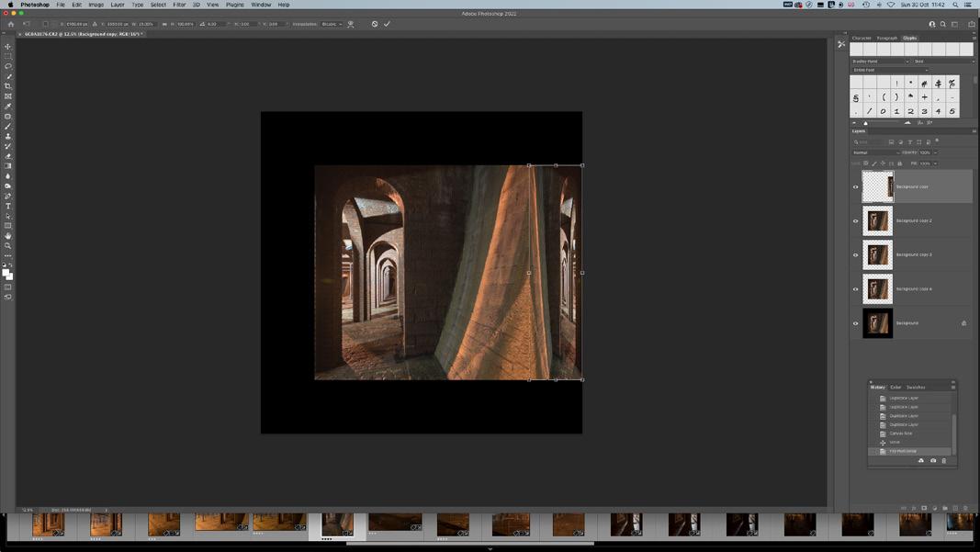Hide the Background copy layer

[x=856, y=187]
